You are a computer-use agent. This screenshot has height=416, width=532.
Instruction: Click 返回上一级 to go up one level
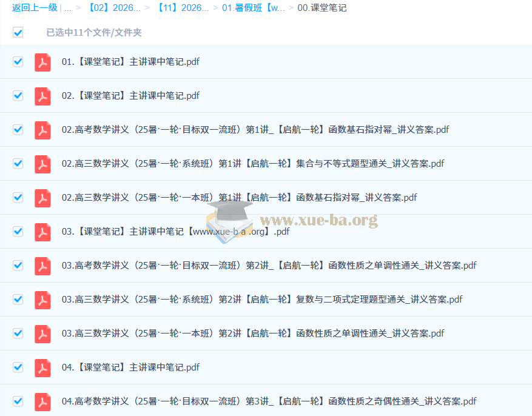[x=35, y=8]
